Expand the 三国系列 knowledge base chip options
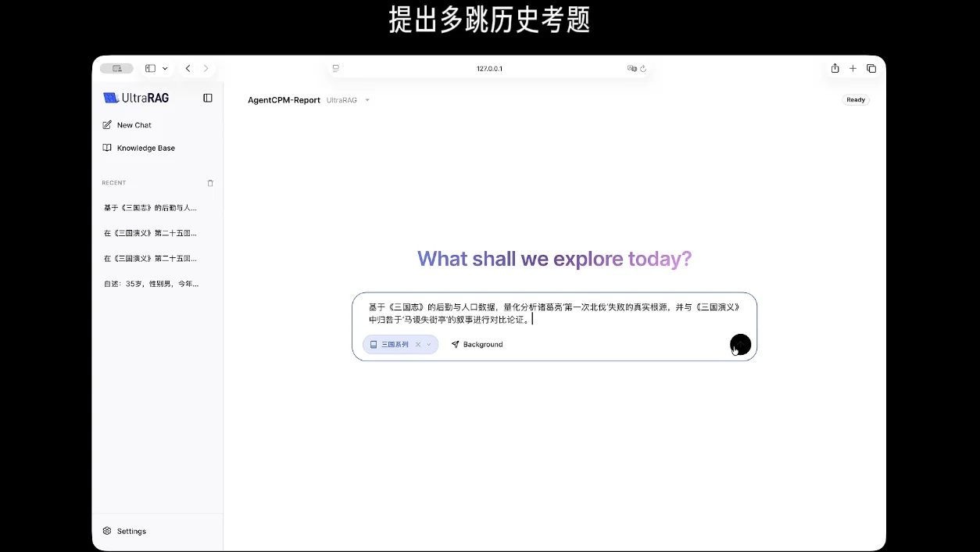 [x=428, y=344]
